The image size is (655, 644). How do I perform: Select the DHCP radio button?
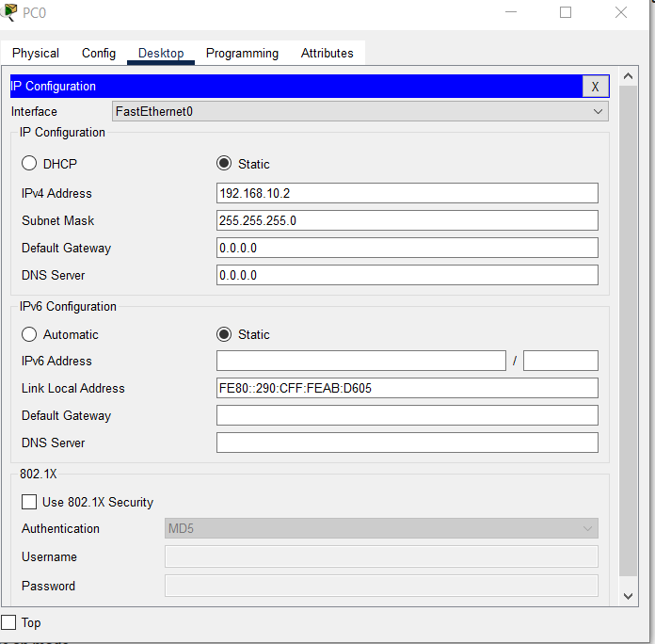(x=29, y=164)
